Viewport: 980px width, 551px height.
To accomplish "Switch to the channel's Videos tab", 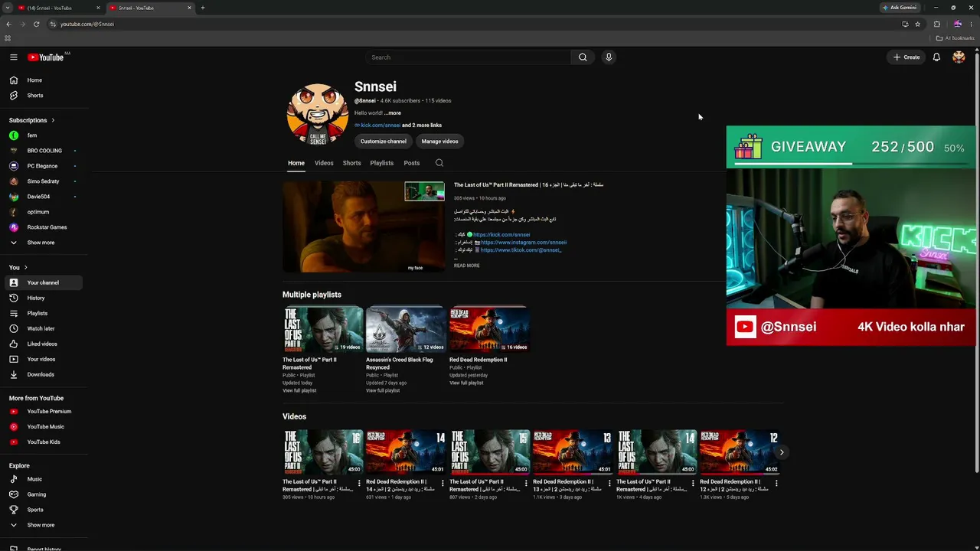I will pos(324,163).
